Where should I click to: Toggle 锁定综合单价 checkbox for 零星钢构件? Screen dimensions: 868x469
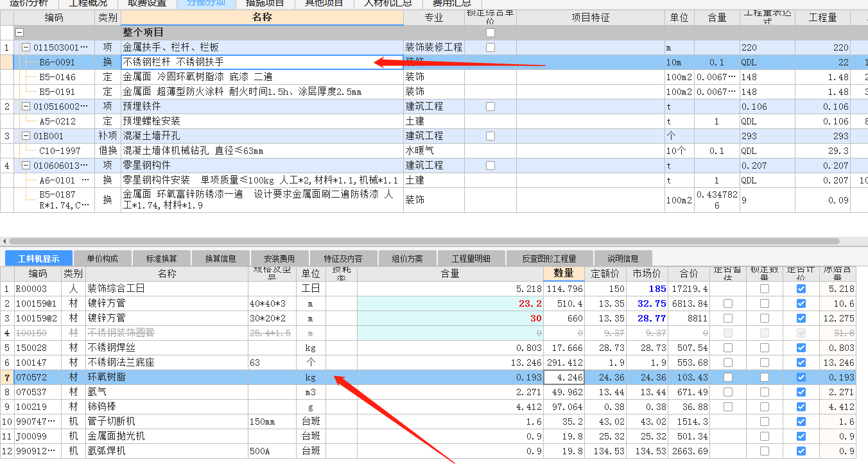490,166
